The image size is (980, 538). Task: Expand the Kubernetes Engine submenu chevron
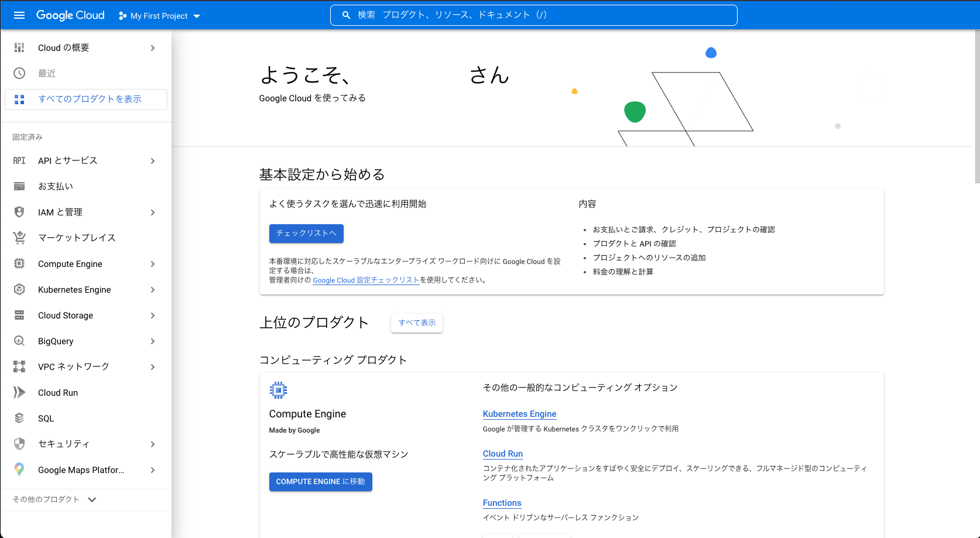click(153, 290)
